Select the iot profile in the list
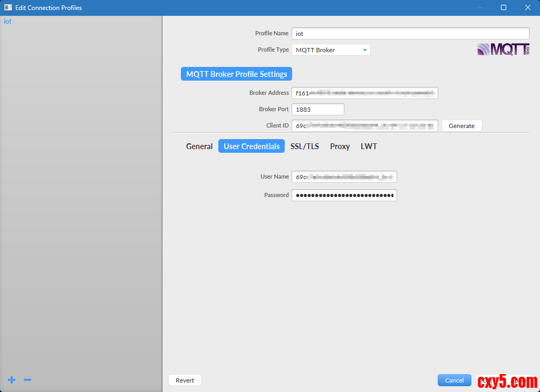 click(x=7, y=21)
